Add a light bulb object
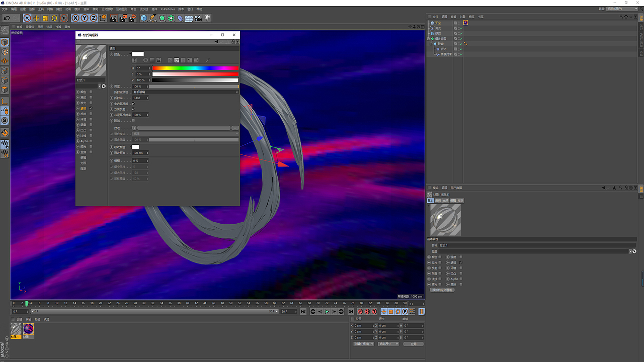644x362 pixels. coord(207,18)
